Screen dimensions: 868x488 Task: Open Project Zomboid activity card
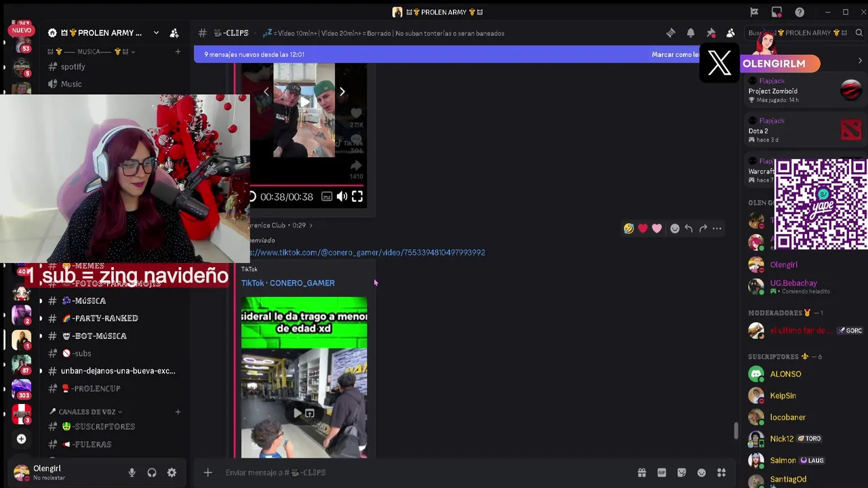point(805,91)
